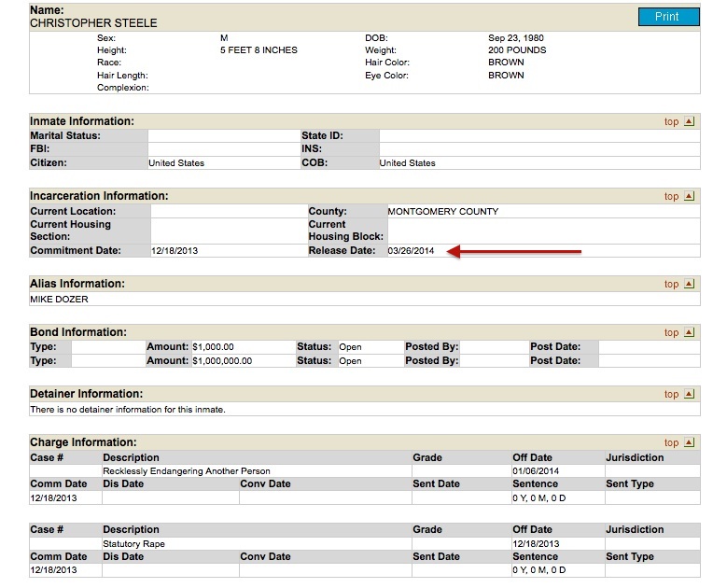This screenshot has height=588, width=713.
Task: Select the Commitment Date 12/18/2013 in Incarceration Information
Action: (175, 251)
